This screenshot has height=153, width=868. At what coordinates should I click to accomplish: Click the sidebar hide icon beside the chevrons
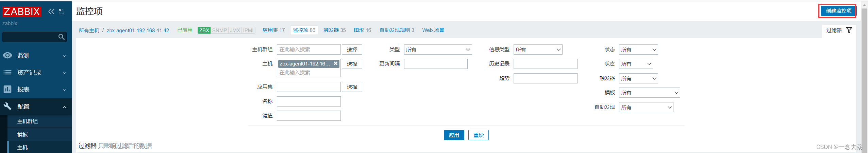62,12
